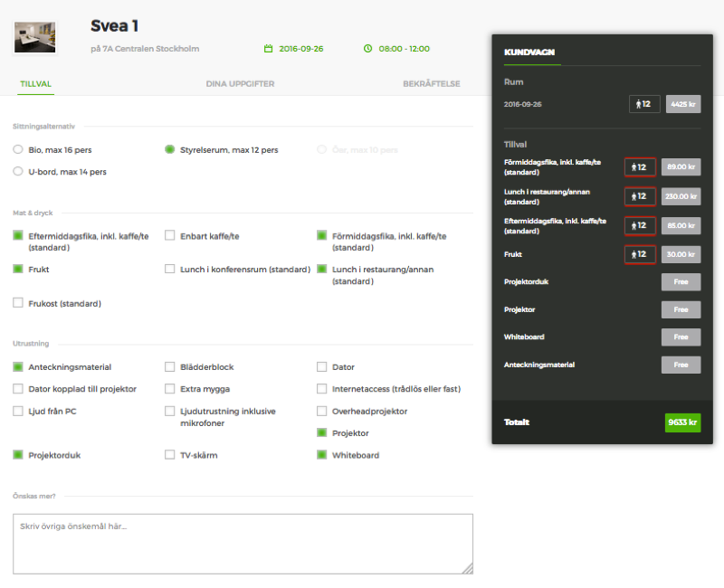Click the Free label for Projektor
The height and width of the screenshot is (588, 724).
click(681, 309)
